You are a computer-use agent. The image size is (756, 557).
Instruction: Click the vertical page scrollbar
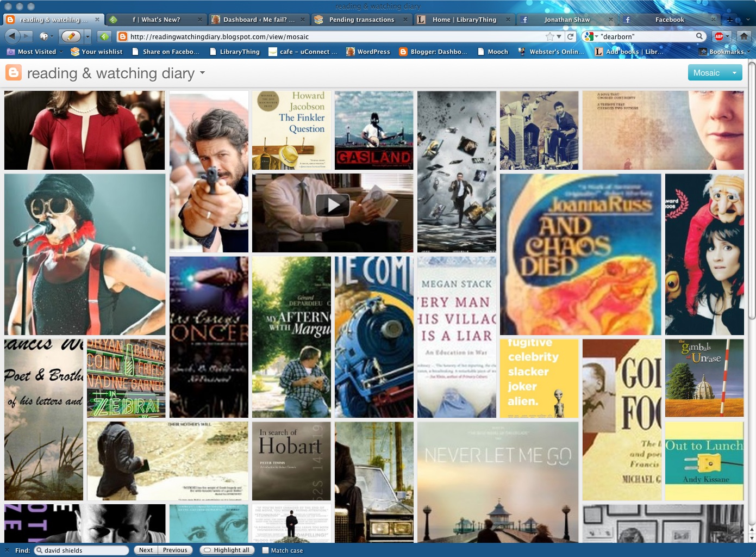(752, 190)
